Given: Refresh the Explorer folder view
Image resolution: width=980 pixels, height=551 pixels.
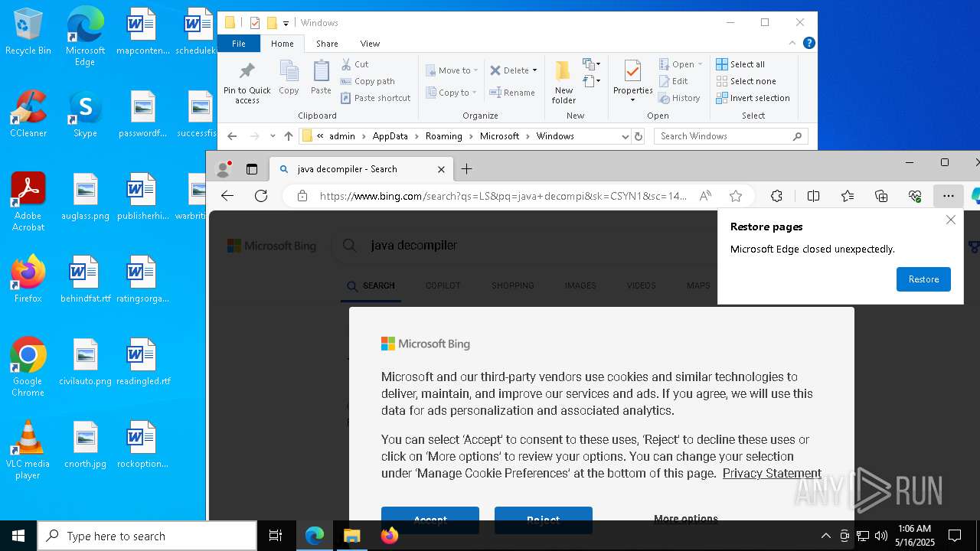Looking at the screenshot, I should (639, 136).
